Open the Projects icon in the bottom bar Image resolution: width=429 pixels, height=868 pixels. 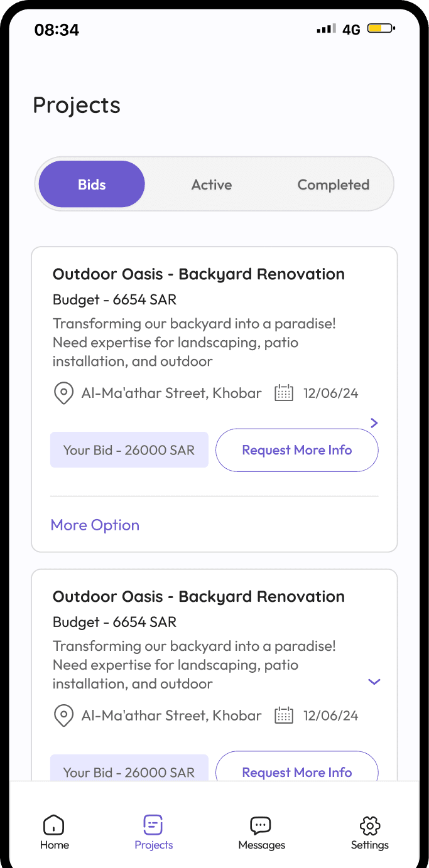153,825
